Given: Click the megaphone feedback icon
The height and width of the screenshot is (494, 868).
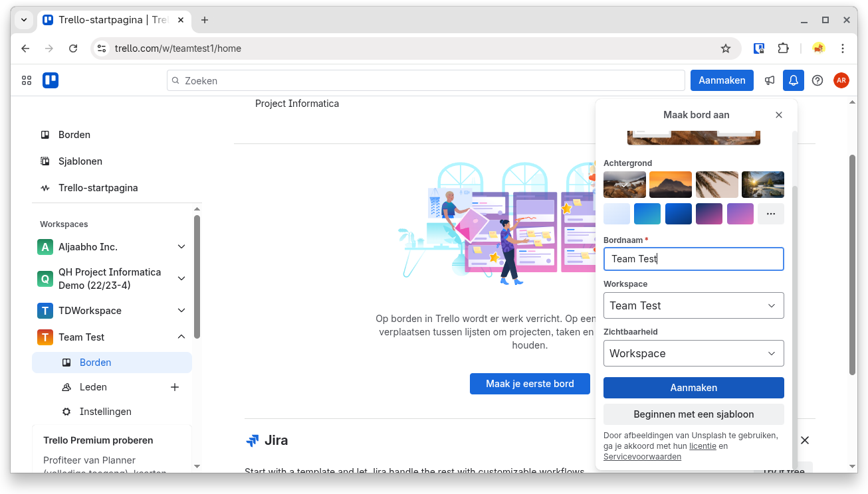Looking at the screenshot, I should [x=770, y=80].
